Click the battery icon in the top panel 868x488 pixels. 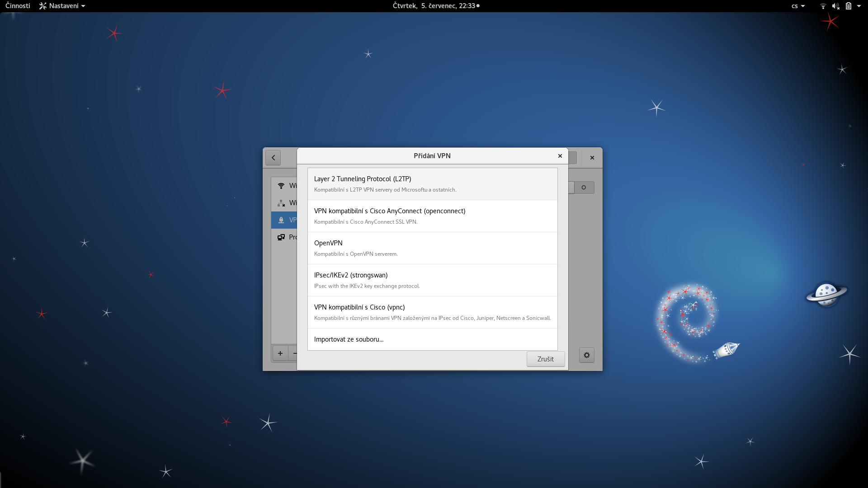click(849, 6)
